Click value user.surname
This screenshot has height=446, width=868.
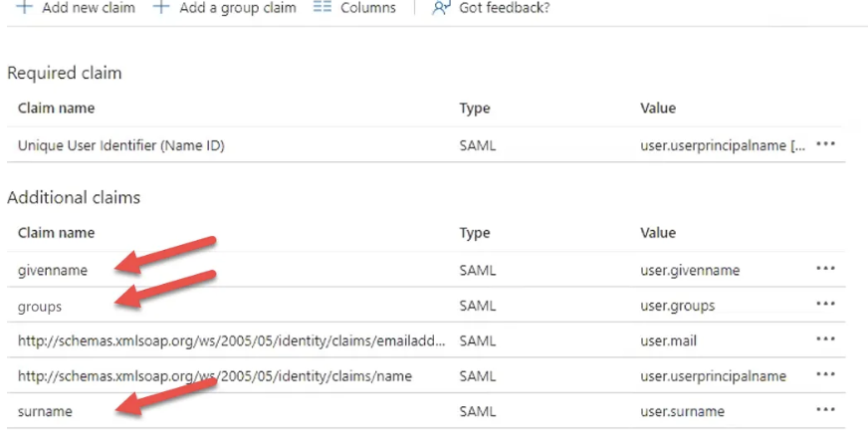[x=683, y=412]
